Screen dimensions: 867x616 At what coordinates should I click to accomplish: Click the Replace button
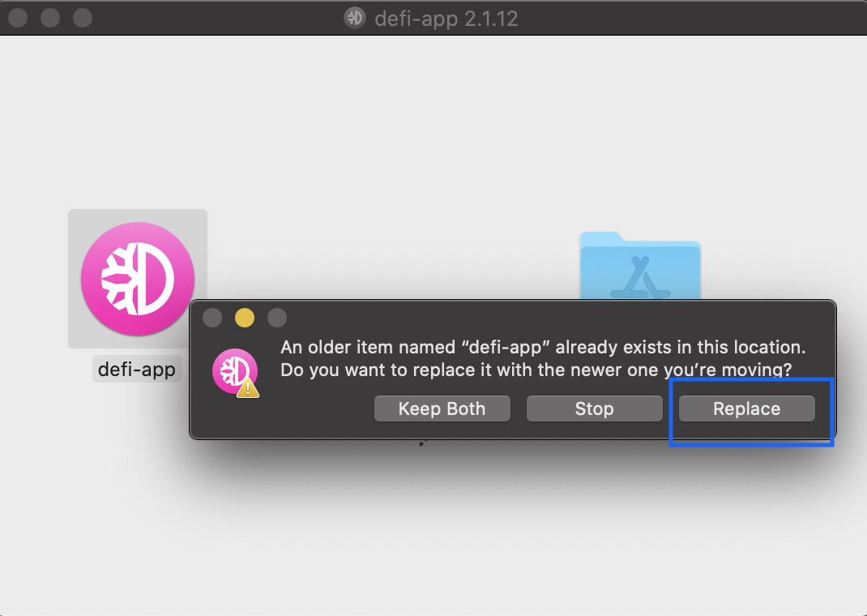(746, 409)
